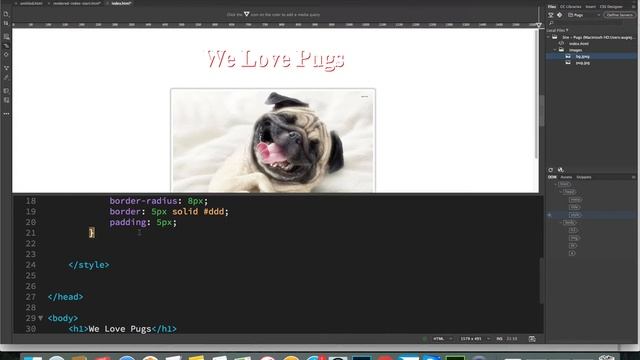Switch to the Snippets tab
Image resolution: width=640 pixels, height=360 pixels.
pyautogui.click(x=584, y=177)
